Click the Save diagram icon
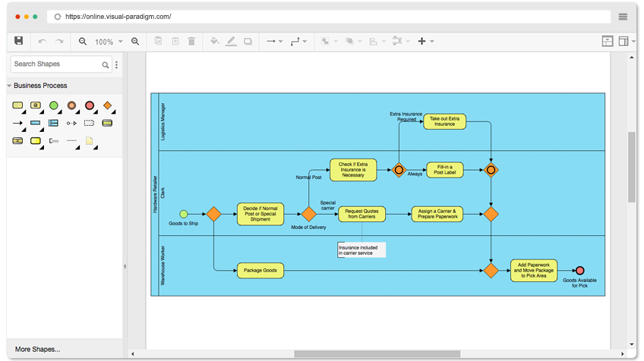The width and height of the screenshot is (644, 361). [18, 41]
